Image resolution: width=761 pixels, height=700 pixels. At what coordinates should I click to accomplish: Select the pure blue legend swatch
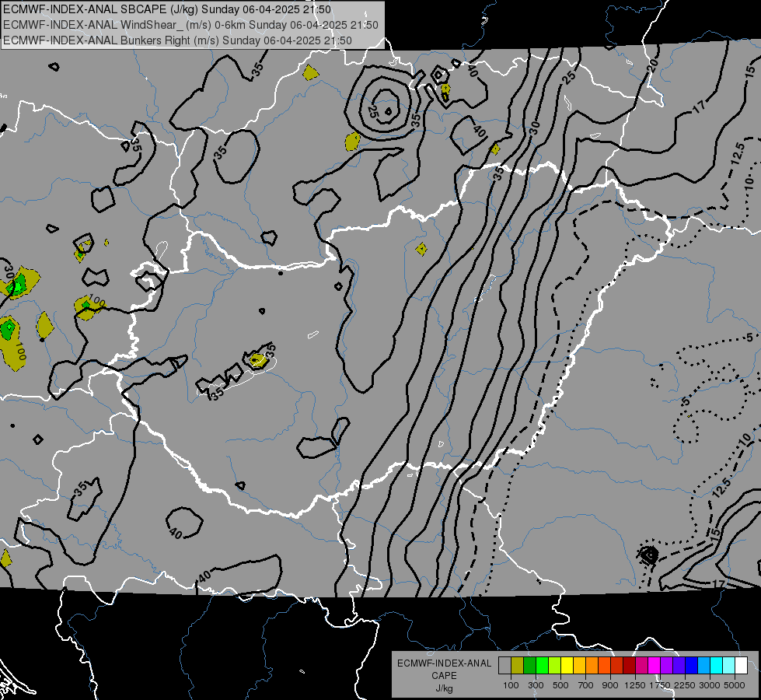tap(691, 666)
